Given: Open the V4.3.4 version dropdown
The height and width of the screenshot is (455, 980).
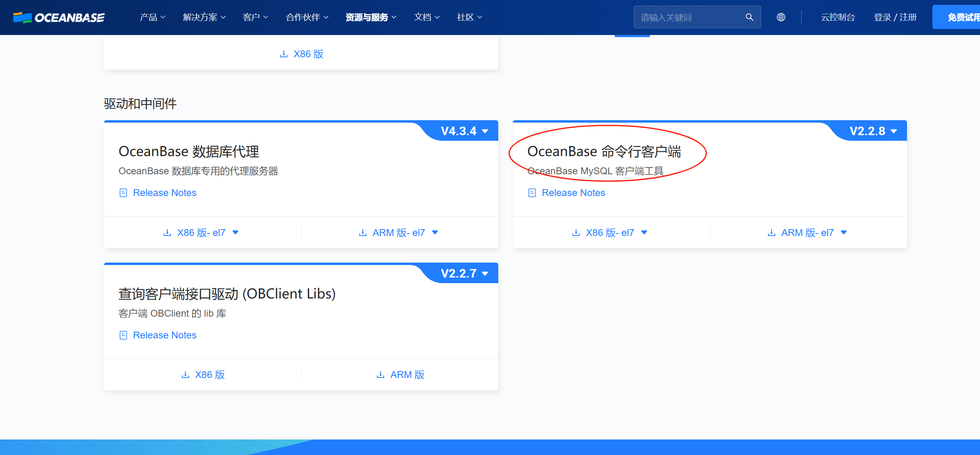Looking at the screenshot, I should pyautogui.click(x=464, y=131).
